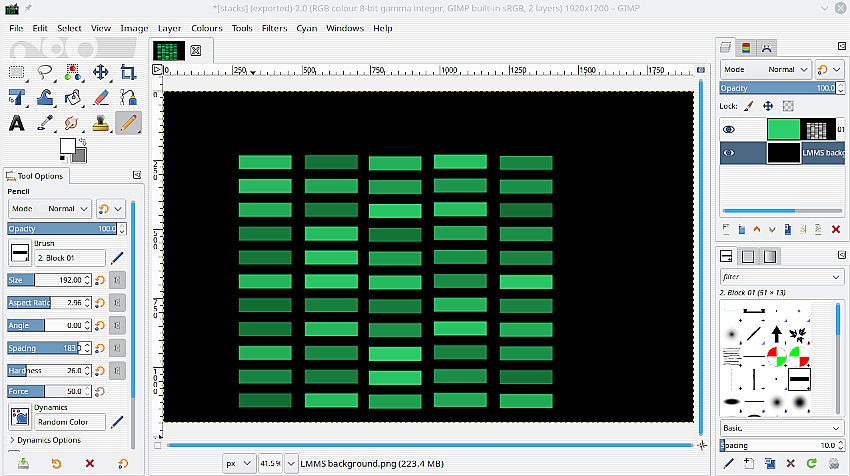Click the Pencil Force slider
This screenshot has width=850, height=476.
pos(48,391)
